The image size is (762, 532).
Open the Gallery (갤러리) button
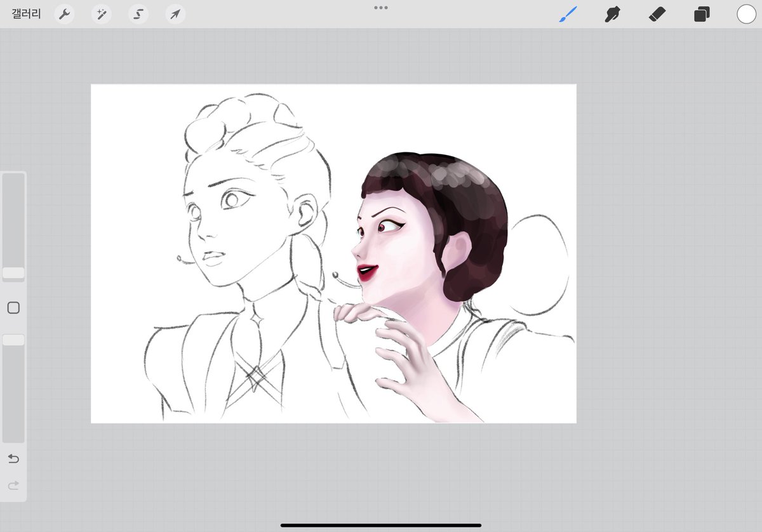pos(26,14)
